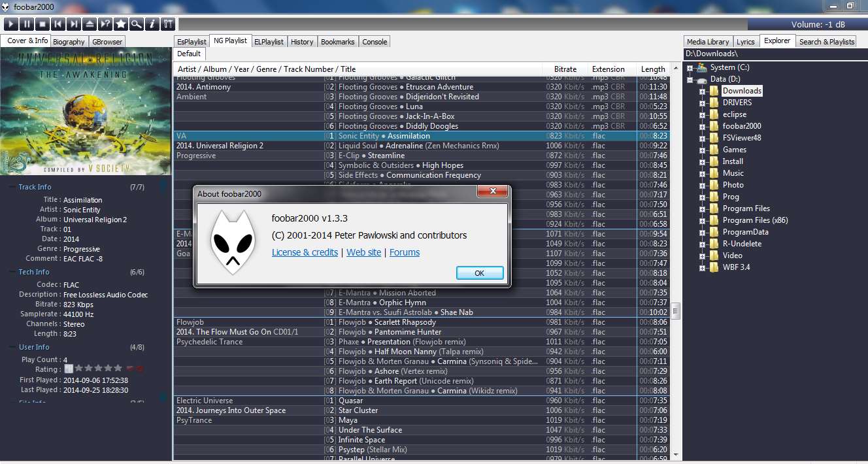Open preferences via the tools icon
The width and height of the screenshot is (868, 464).
(x=168, y=24)
